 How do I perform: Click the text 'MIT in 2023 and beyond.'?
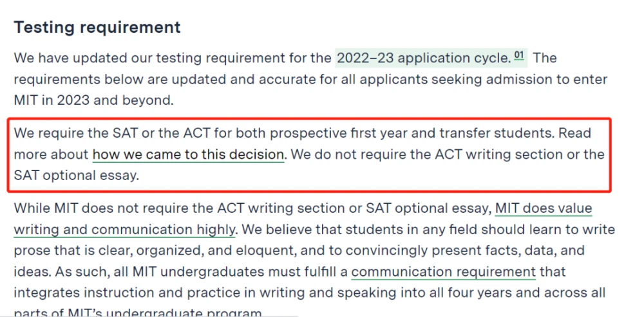coord(93,100)
